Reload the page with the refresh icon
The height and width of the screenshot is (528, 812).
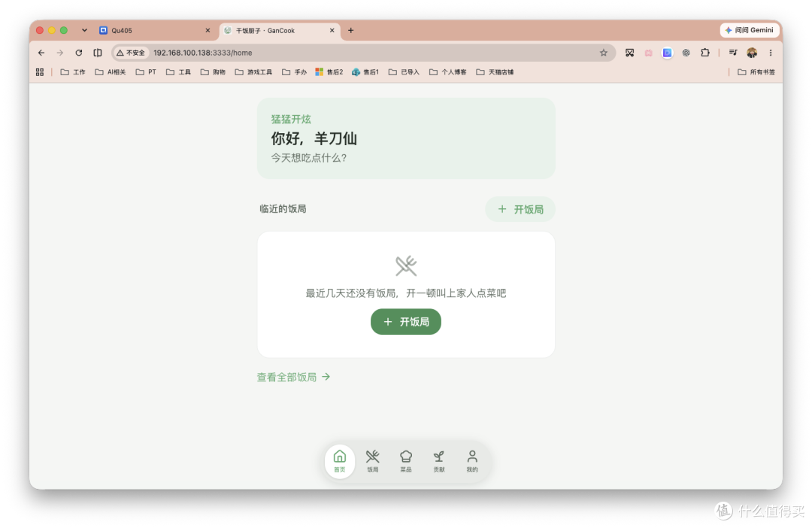pyautogui.click(x=79, y=53)
